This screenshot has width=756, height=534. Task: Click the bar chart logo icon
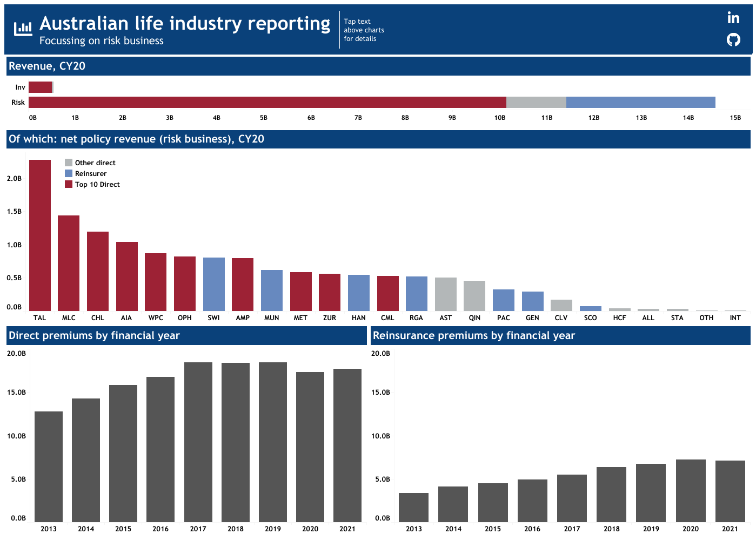pos(23,29)
